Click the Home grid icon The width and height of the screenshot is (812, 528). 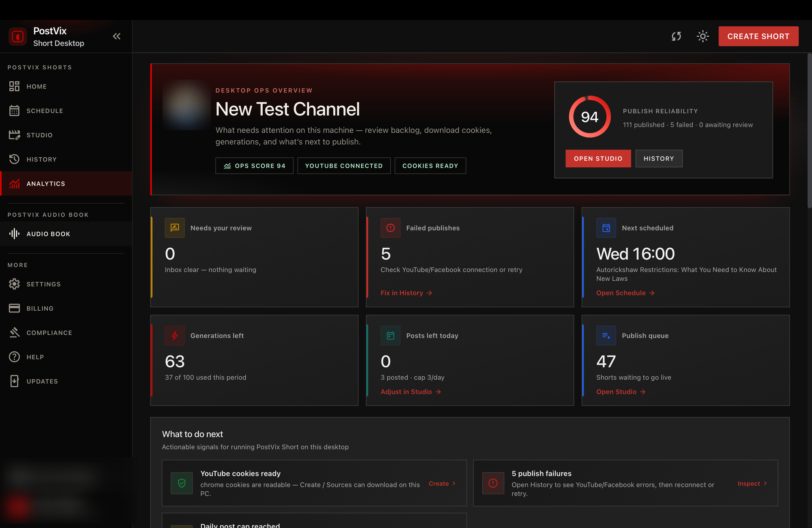[14, 86]
